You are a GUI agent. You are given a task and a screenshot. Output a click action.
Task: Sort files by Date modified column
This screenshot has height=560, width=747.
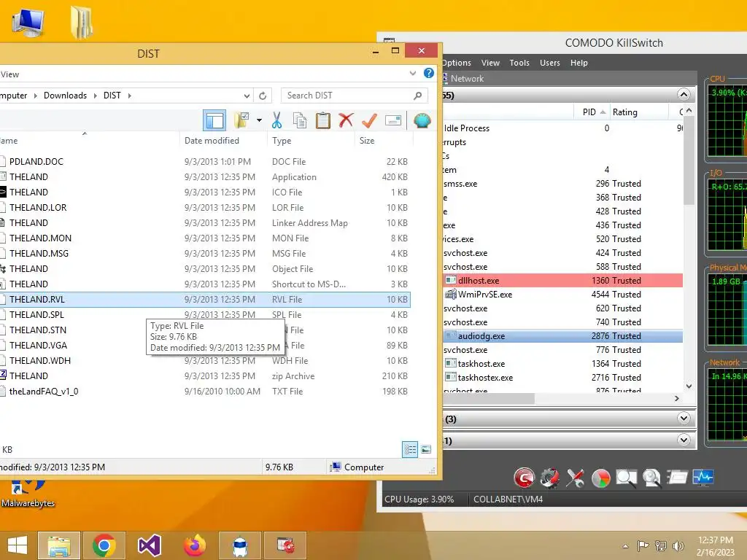pyautogui.click(x=212, y=141)
